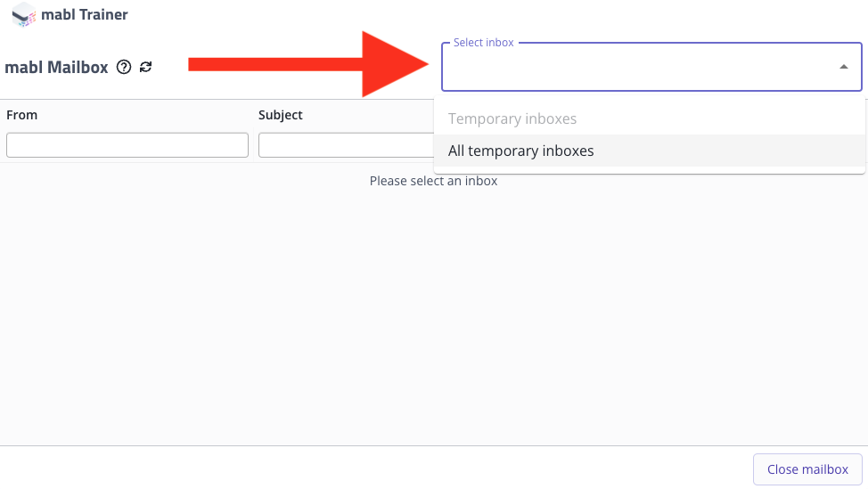Viewport: 868px width, 489px height.
Task: Click the Close mailbox button
Action: tap(807, 469)
